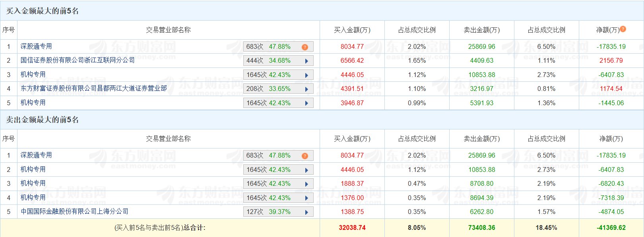The height and width of the screenshot is (237, 644).
Task: Click blue arrow in 中国国际金融上海分公司 row
Action: pos(306,212)
